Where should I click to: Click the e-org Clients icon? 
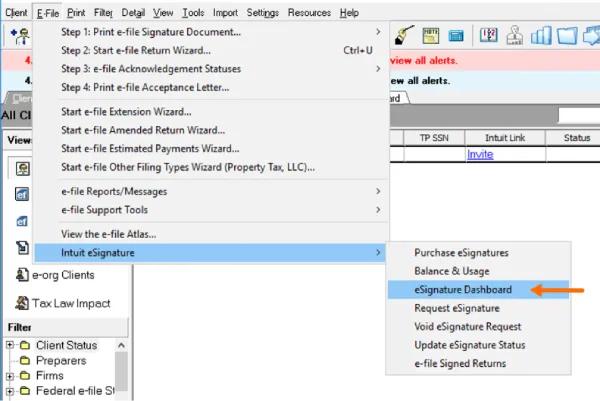(22, 275)
